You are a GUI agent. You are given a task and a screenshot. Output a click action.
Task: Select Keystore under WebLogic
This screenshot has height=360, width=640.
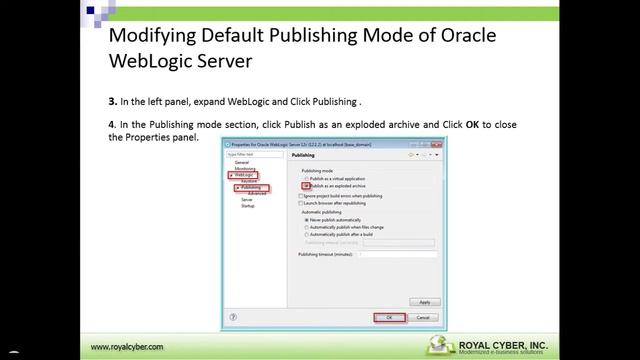pyautogui.click(x=249, y=181)
